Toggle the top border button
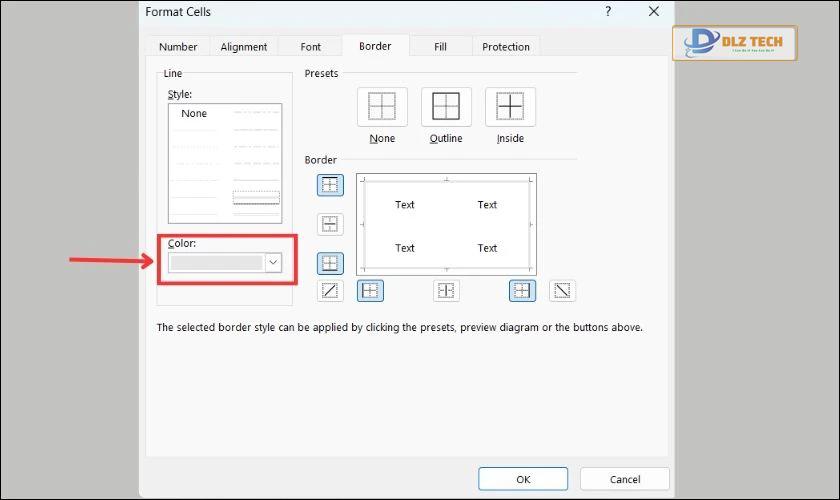Viewport: 840px width, 500px height. click(x=330, y=185)
